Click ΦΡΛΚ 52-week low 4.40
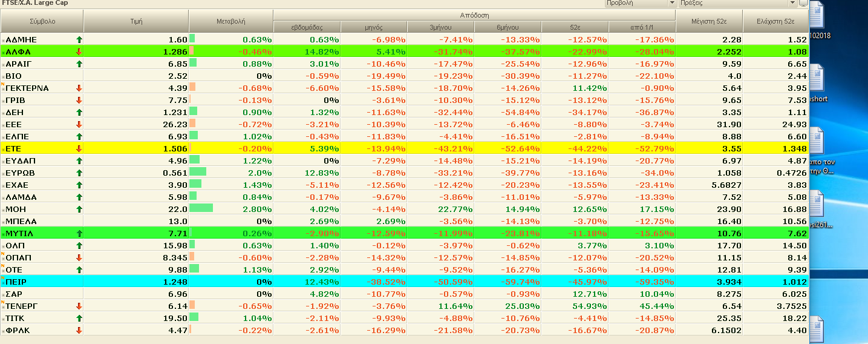This screenshot has width=868, height=344. pyautogui.click(x=797, y=330)
